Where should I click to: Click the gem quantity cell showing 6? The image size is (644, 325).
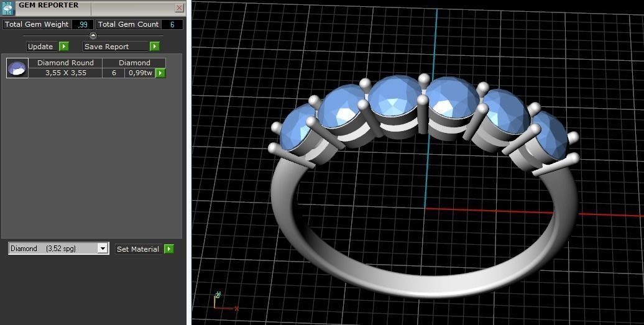click(114, 73)
